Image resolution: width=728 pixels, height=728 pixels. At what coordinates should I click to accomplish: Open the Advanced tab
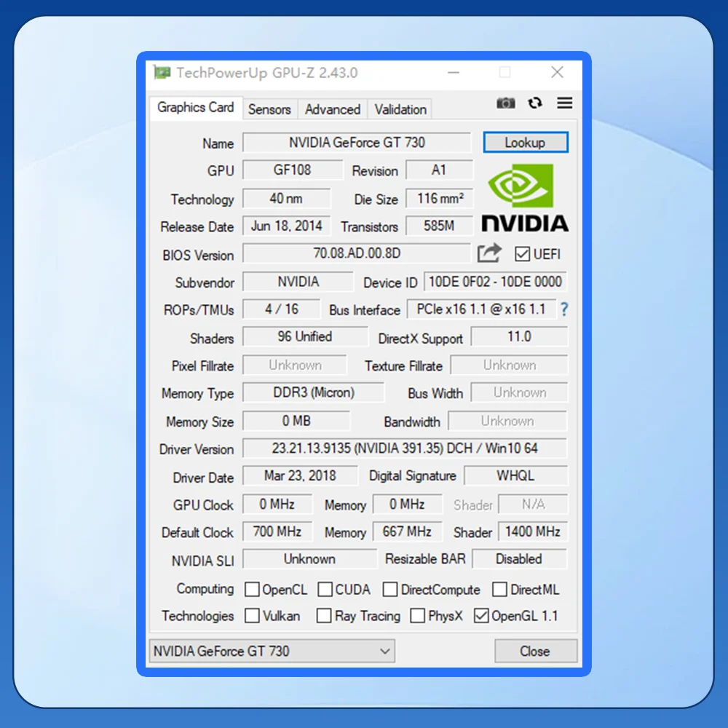(x=333, y=109)
